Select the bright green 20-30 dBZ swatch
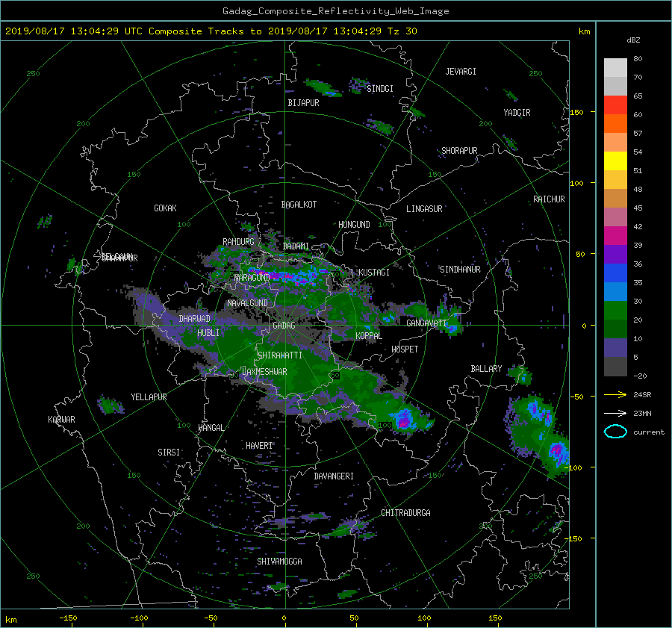This screenshot has height=628, width=672. (x=615, y=311)
